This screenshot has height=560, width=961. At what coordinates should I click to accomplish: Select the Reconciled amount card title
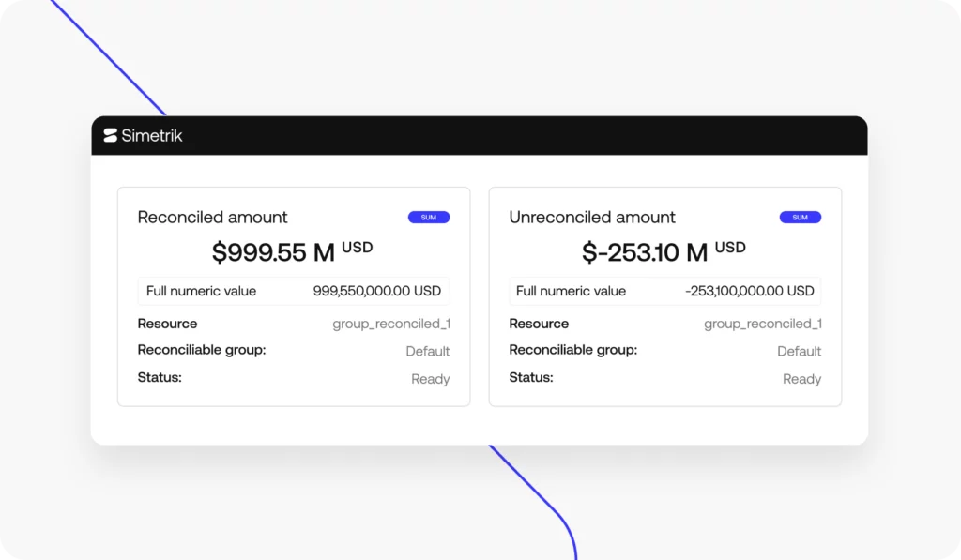click(x=212, y=218)
